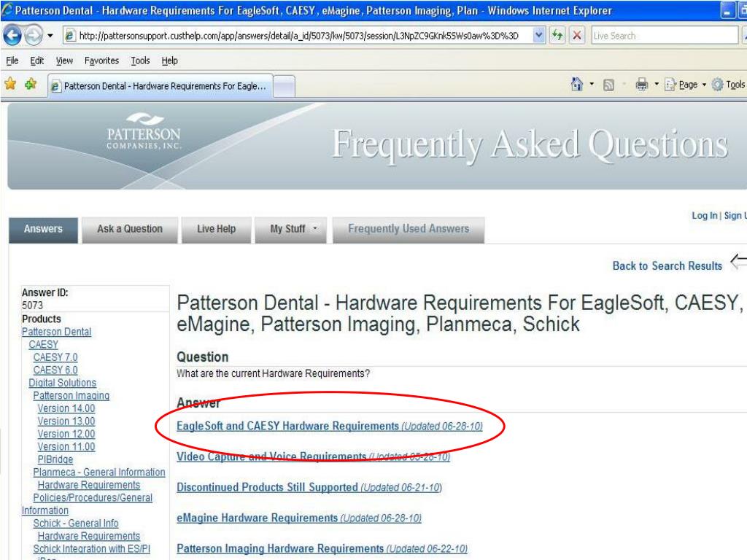Click the Live Search box
Image resolution: width=747 pixels, height=560 pixels.
pos(665,36)
